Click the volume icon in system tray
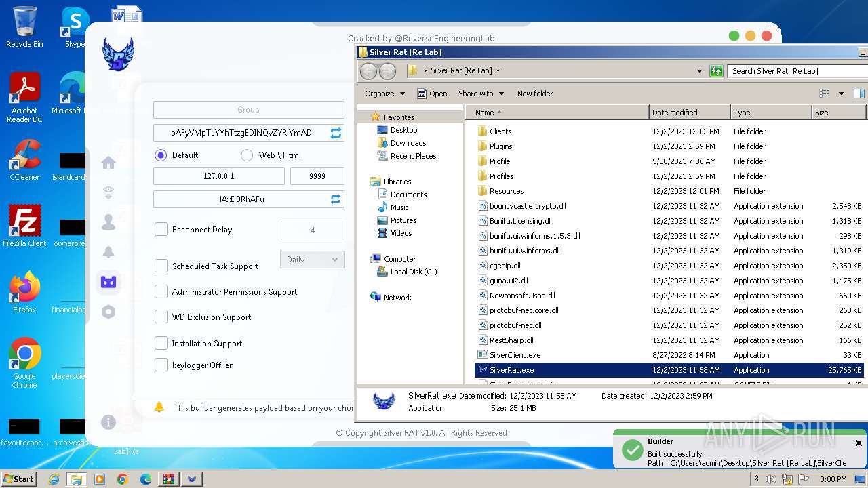868x488 pixels. [x=771, y=479]
